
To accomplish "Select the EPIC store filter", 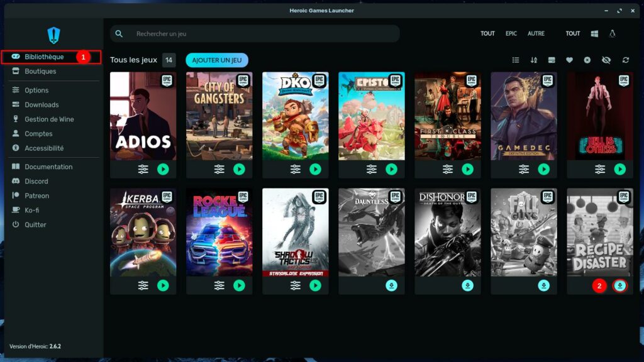I will (x=511, y=33).
